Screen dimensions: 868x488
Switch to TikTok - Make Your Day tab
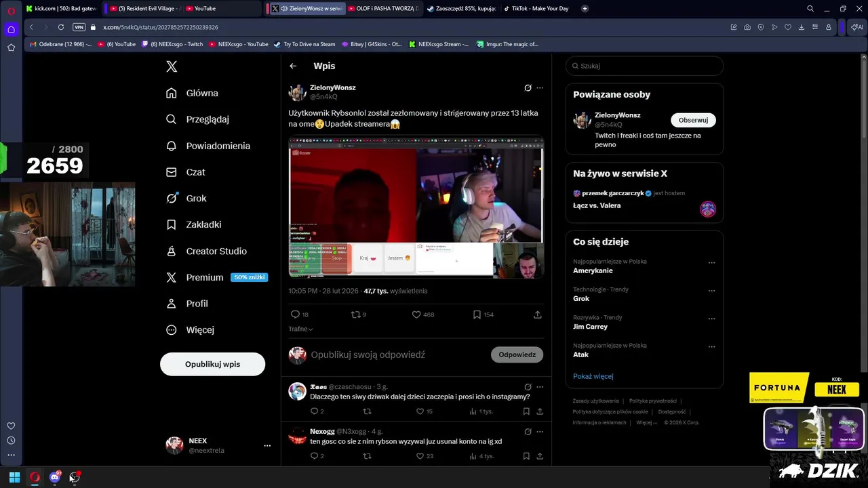pyautogui.click(x=540, y=9)
